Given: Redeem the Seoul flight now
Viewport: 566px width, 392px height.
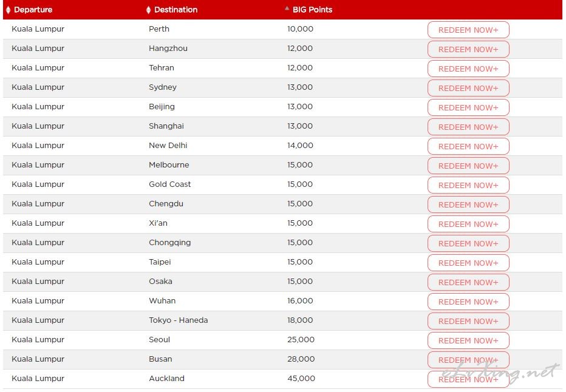Looking at the screenshot, I should point(468,341).
